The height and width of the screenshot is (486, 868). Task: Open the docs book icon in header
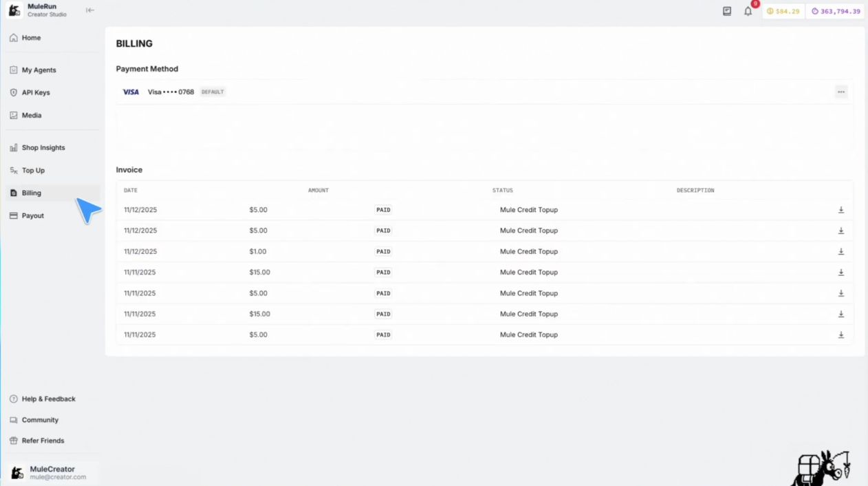pyautogui.click(x=727, y=11)
